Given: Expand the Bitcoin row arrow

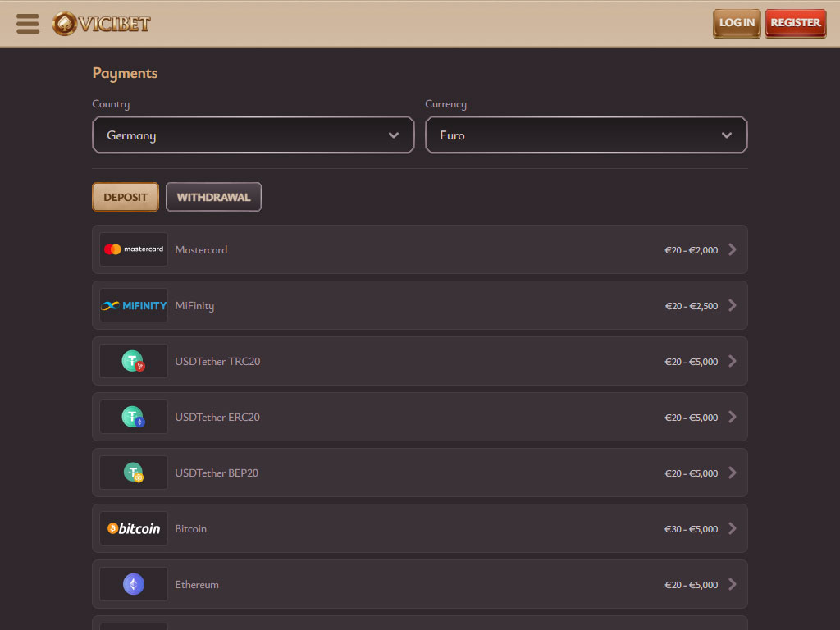Looking at the screenshot, I should click(733, 528).
